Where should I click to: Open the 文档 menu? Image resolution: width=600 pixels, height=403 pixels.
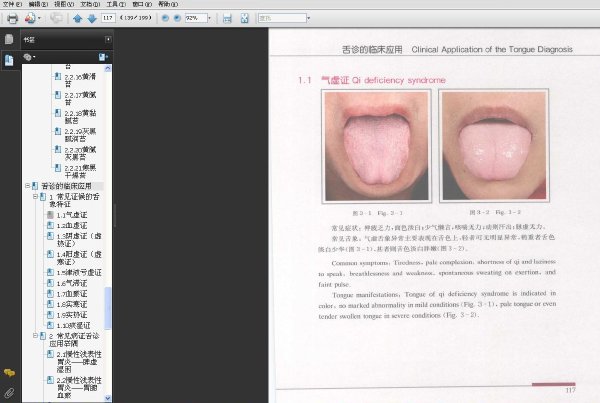tap(90, 4)
